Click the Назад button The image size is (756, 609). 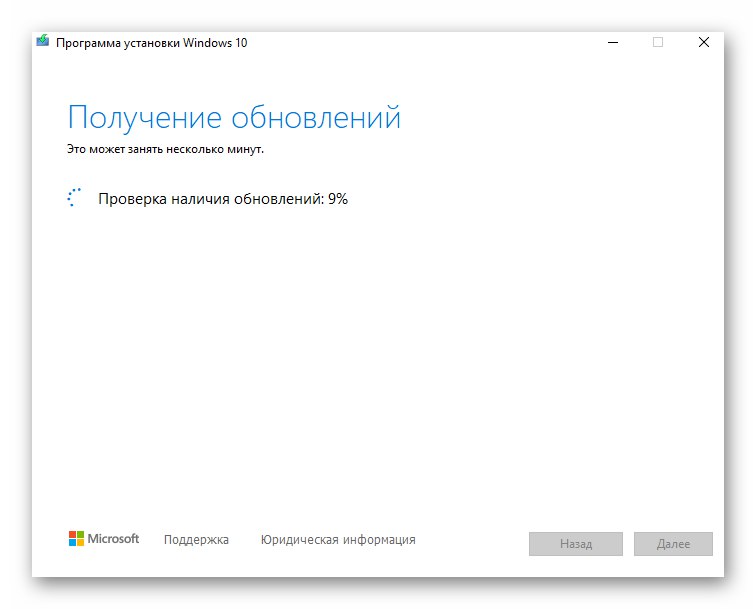tap(576, 544)
